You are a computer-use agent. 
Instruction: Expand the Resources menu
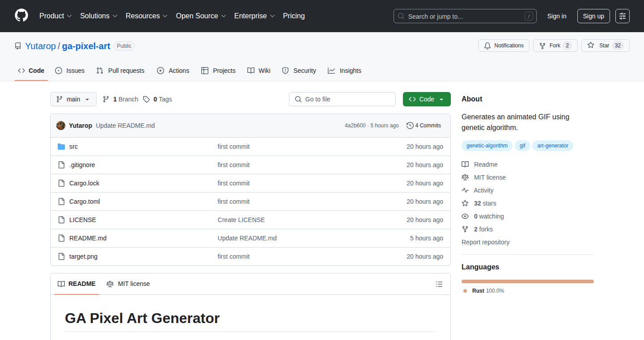point(147,16)
